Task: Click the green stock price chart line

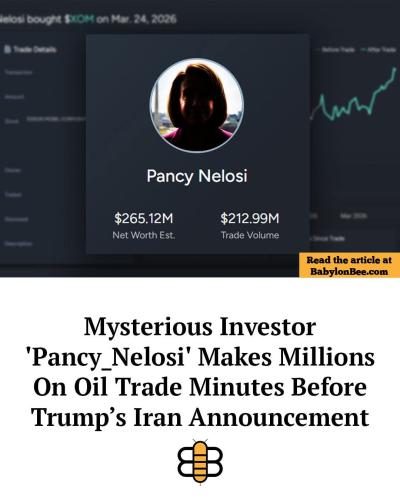Action: 353,97
